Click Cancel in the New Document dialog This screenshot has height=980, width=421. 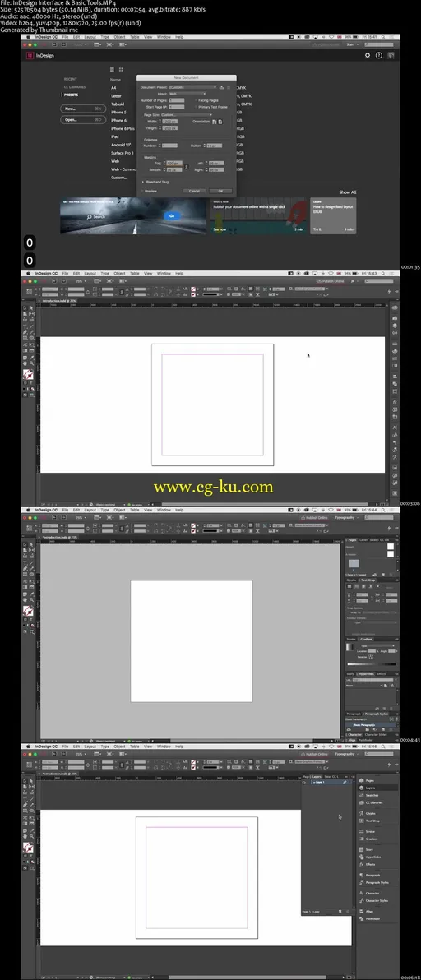pyautogui.click(x=194, y=191)
